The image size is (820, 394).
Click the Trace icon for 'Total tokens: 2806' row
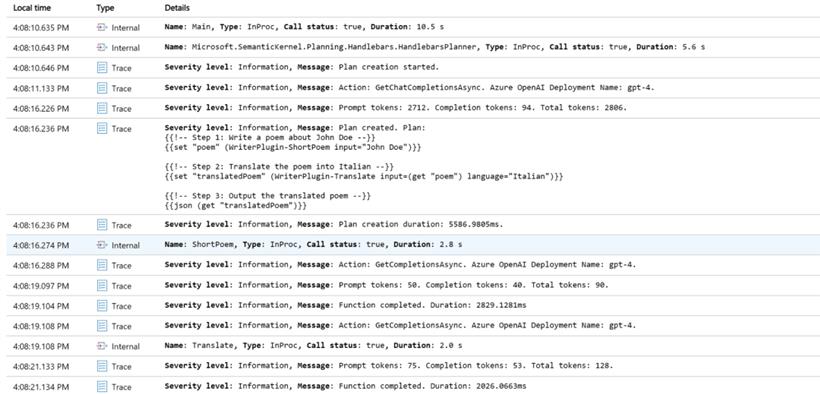click(x=102, y=108)
